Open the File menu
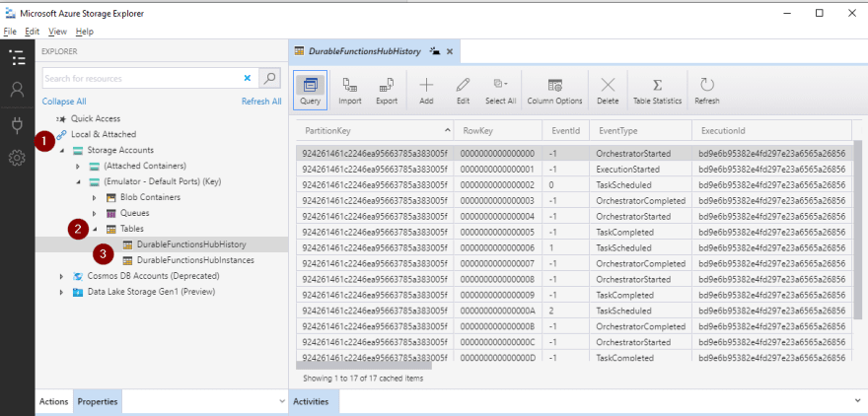 pos(10,32)
